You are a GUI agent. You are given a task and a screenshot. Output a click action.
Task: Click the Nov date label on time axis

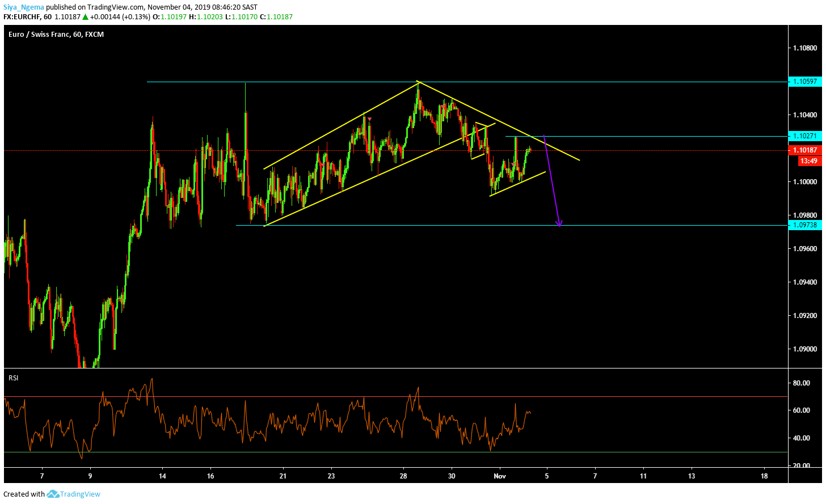coord(500,476)
